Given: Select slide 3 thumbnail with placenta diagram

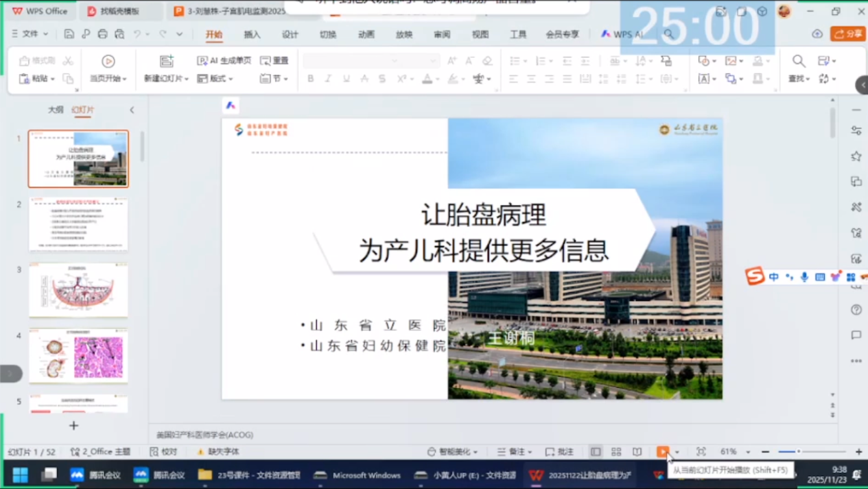Looking at the screenshot, I should coord(78,290).
